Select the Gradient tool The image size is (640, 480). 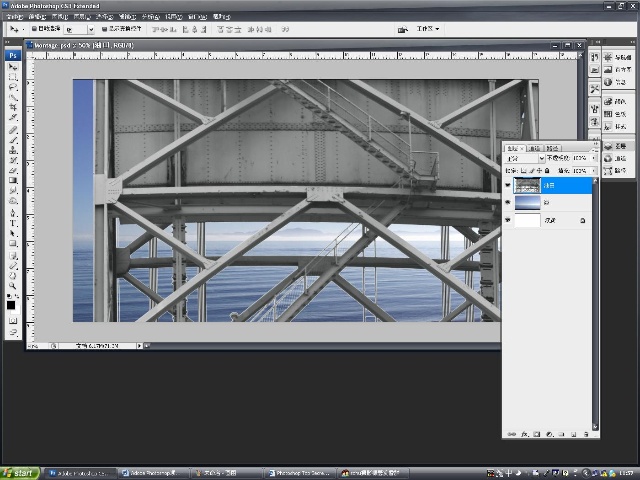pos(13,180)
